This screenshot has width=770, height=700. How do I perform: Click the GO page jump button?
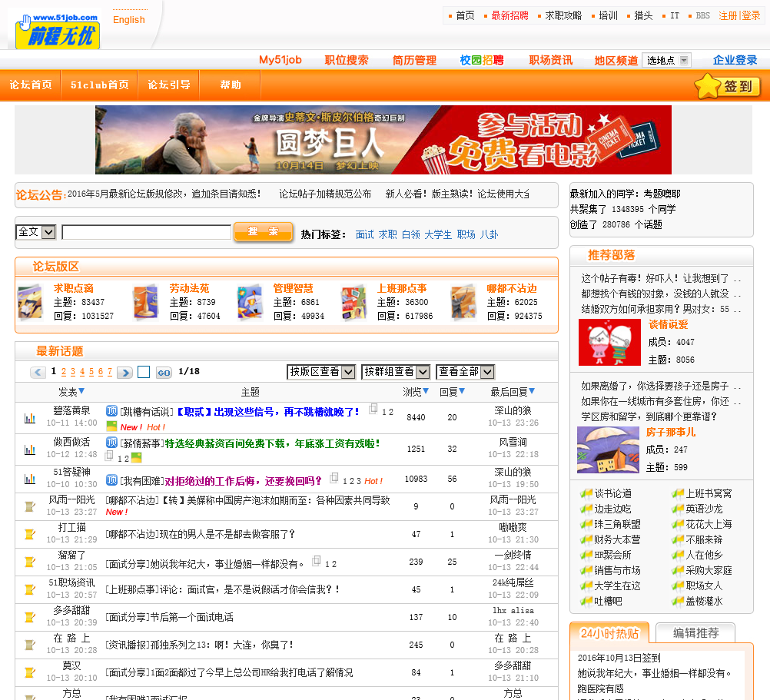coord(164,373)
